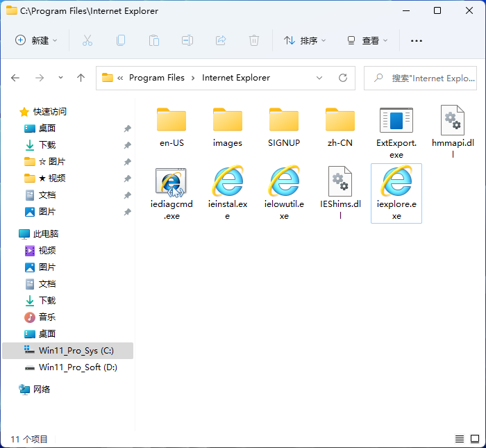Select the ExtExport.exe file icon
The height and width of the screenshot is (448, 486).
tap(396, 121)
